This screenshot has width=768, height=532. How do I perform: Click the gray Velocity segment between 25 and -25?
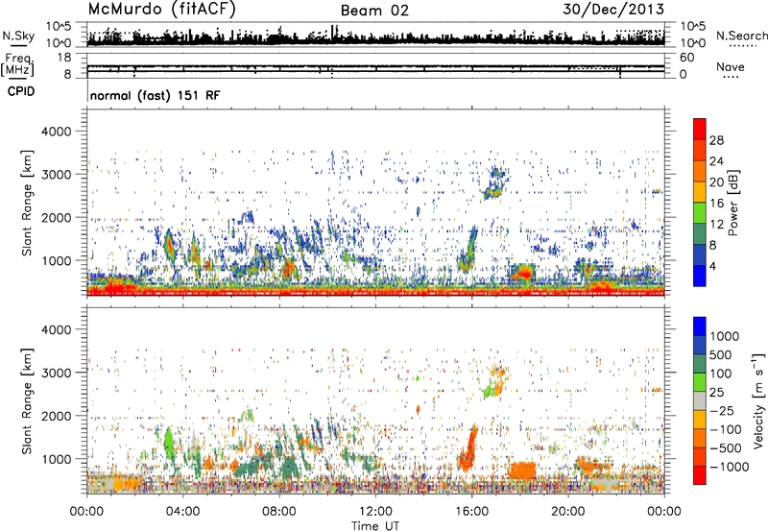pos(700,400)
